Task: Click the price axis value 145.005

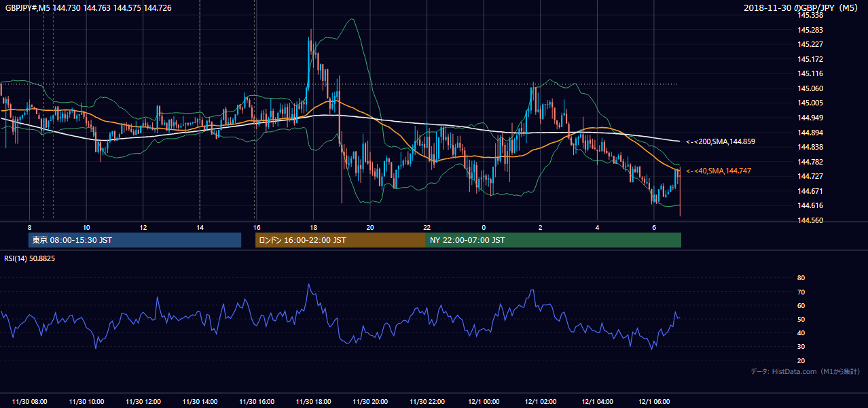Action: pos(810,103)
